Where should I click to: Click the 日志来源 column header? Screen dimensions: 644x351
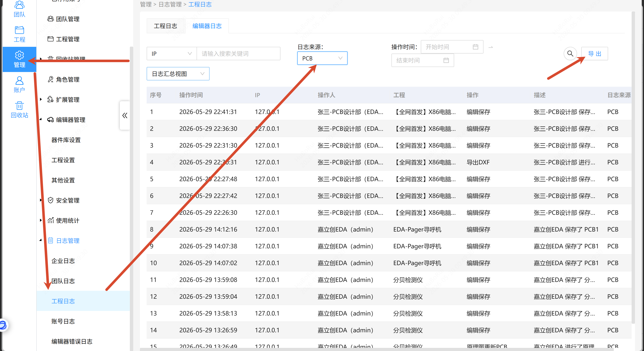coord(619,95)
